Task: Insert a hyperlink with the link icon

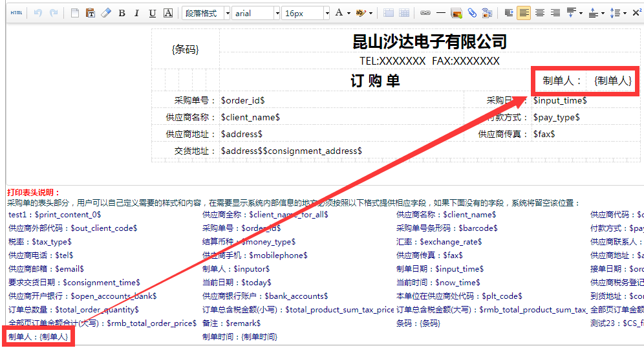Action: 425,13
